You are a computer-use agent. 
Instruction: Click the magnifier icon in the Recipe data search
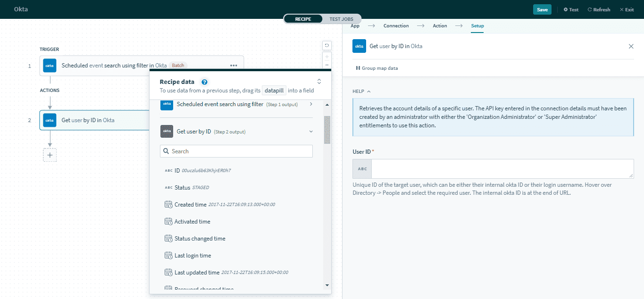166,151
